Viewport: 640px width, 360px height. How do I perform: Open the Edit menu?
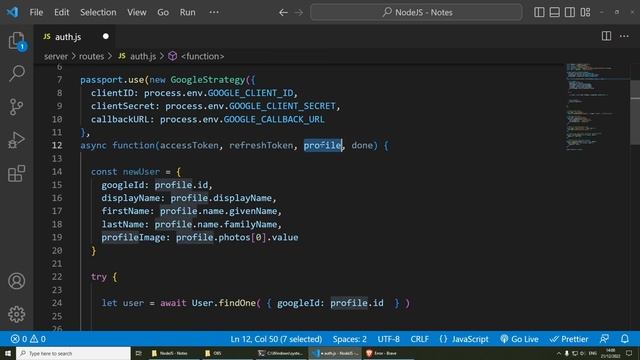click(62, 12)
